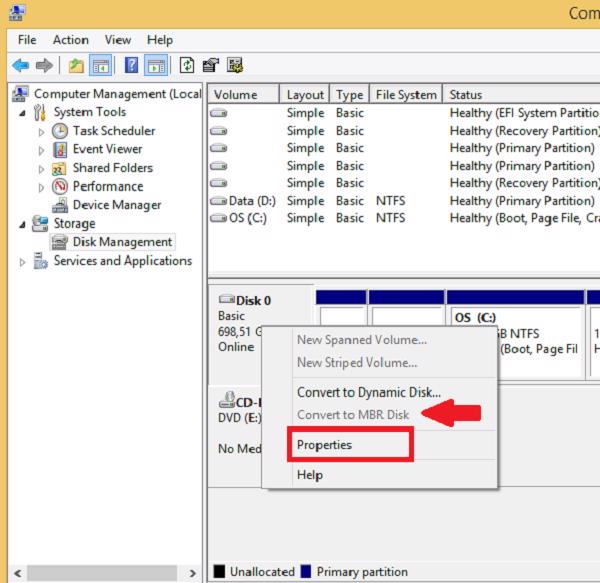Click the Refresh toolbar icon
The width and height of the screenshot is (600, 583).
pos(186,65)
